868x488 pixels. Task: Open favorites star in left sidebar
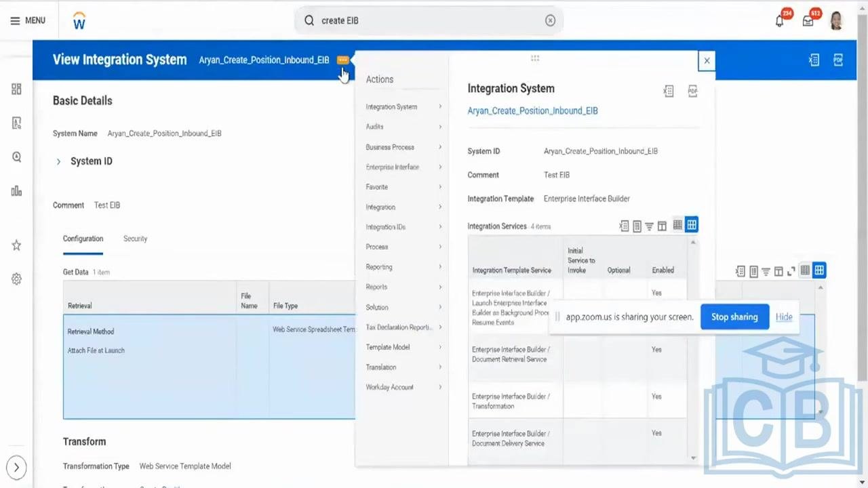click(16, 245)
